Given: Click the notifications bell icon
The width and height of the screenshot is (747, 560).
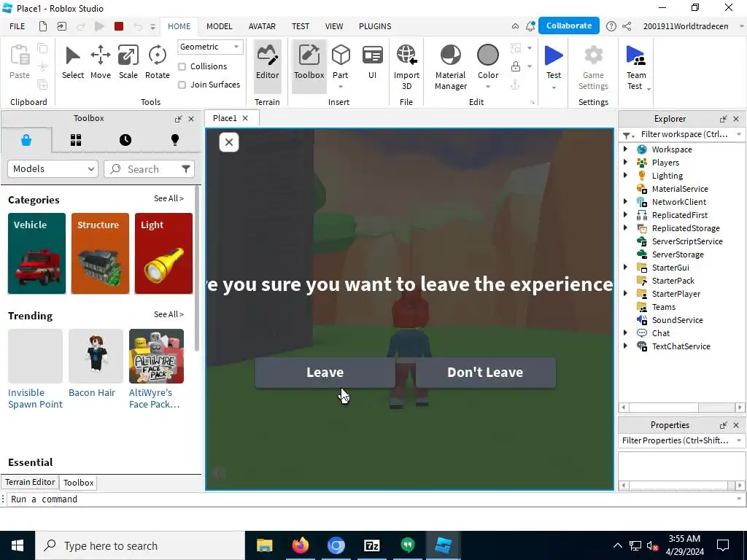Looking at the screenshot, I should (530, 26).
